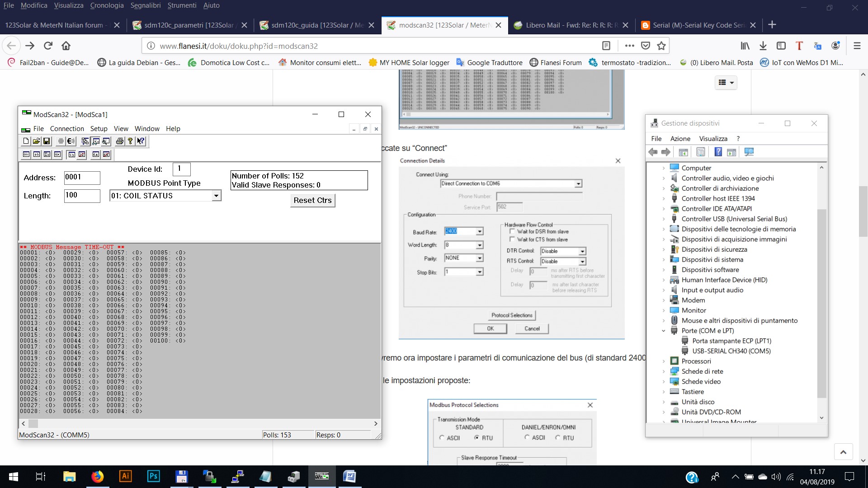Screen dimensions: 868x488
Task: Click the New document icon in ModScan32 toolbar
Action: (x=26, y=141)
